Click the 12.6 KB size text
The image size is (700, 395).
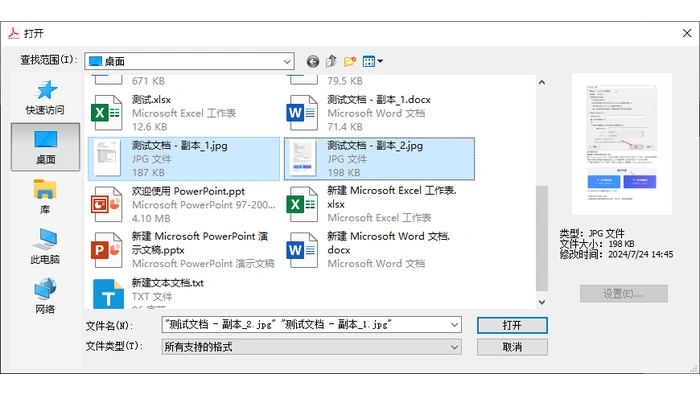150,127
